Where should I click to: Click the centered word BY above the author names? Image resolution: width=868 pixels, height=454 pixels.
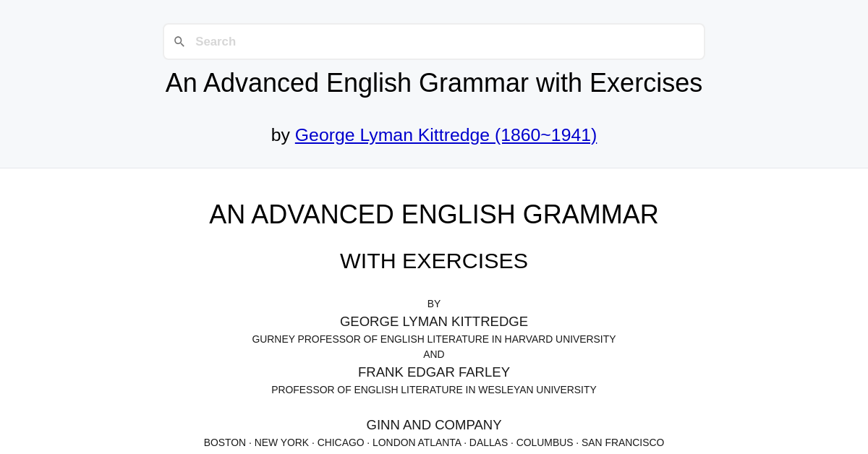click(x=434, y=304)
